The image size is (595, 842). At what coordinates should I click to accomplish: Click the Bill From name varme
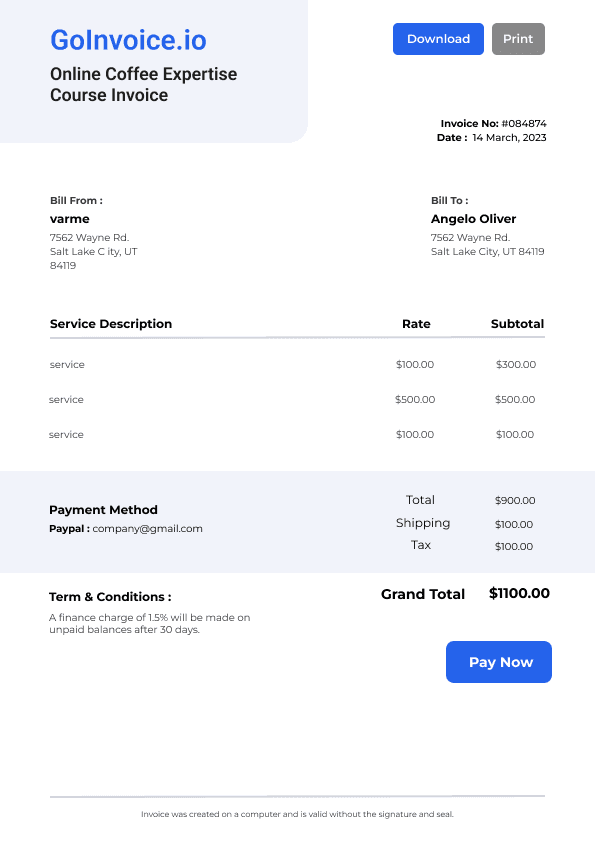point(70,219)
